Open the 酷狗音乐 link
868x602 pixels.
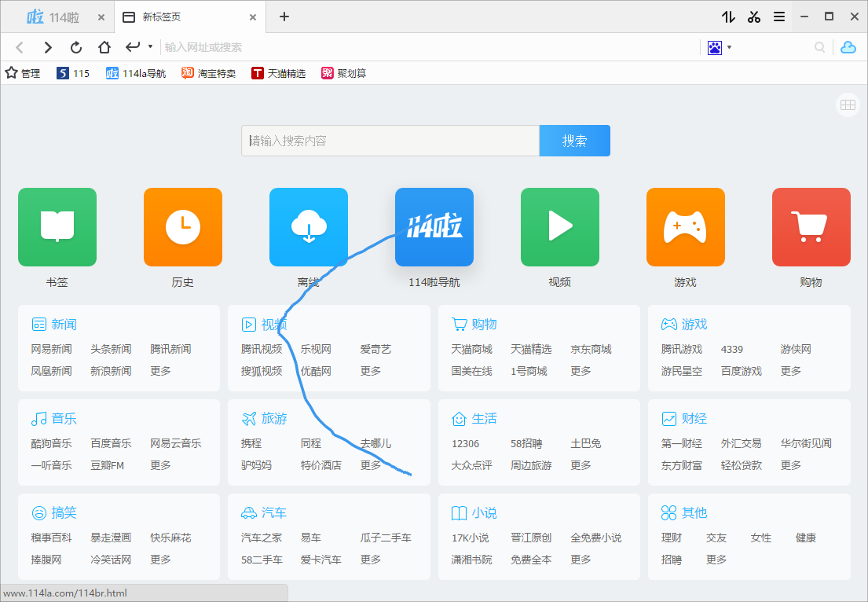52,443
